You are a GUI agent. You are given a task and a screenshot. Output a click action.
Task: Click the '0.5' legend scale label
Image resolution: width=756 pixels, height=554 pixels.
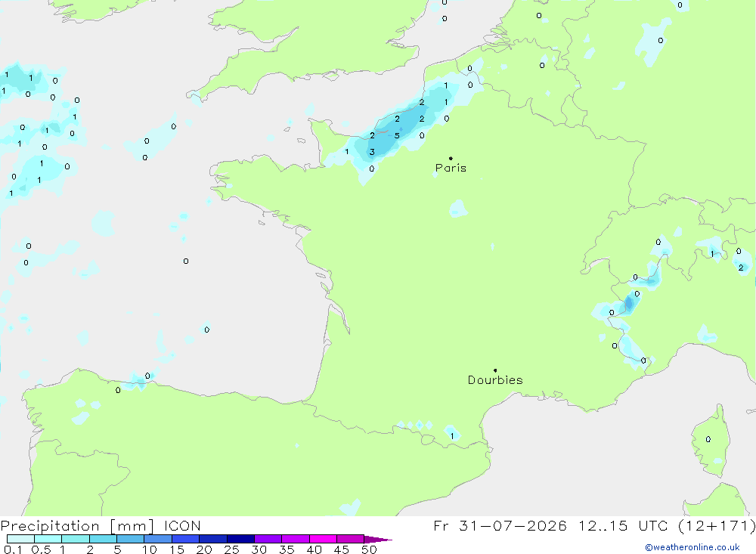(x=41, y=549)
